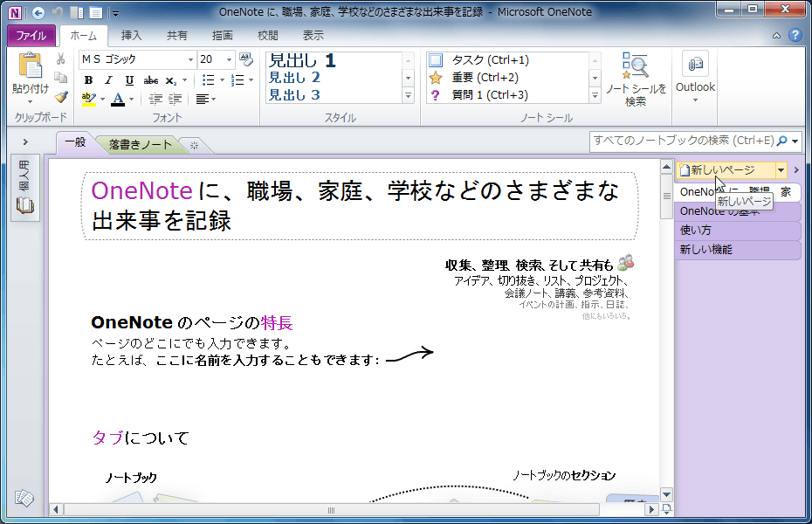Create a new section with the star tab
Image resolution: width=812 pixels, height=524 pixels.
(194, 146)
